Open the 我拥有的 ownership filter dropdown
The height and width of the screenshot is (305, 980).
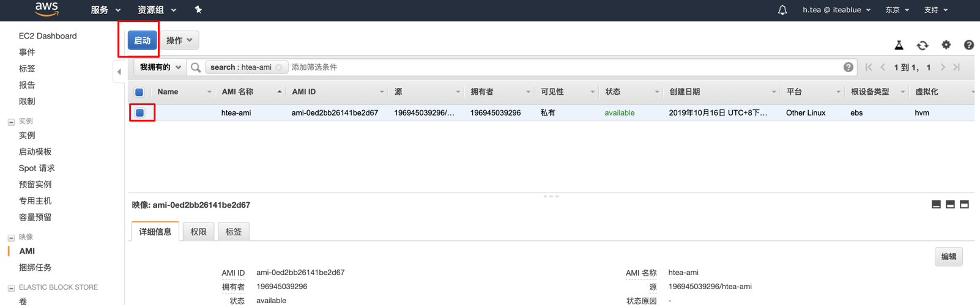click(160, 67)
